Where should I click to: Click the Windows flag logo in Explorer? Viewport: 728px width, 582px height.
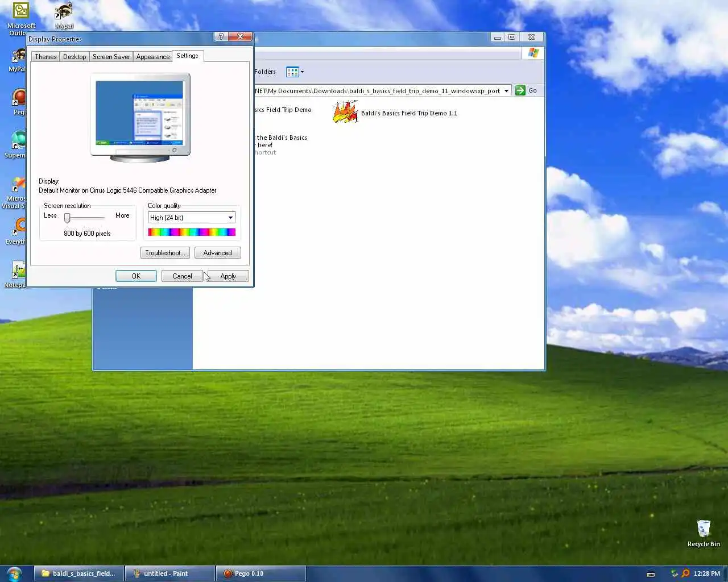click(x=533, y=53)
